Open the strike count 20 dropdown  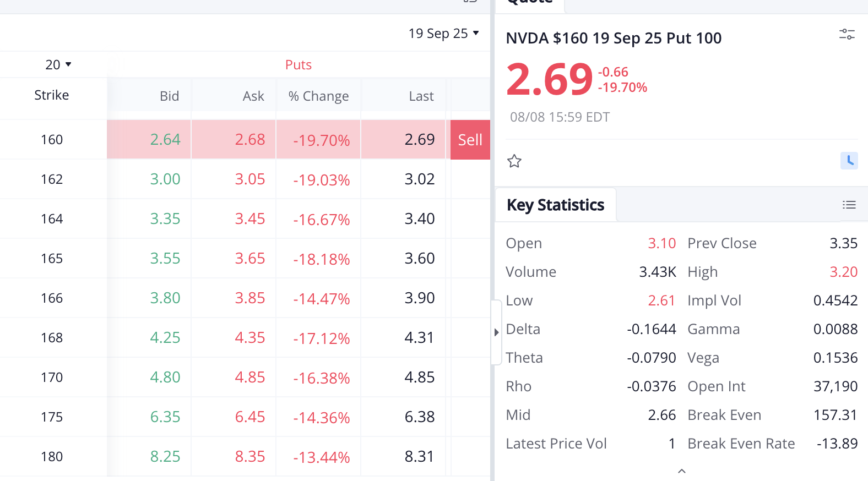pyautogui.click(x=58, y=65)
